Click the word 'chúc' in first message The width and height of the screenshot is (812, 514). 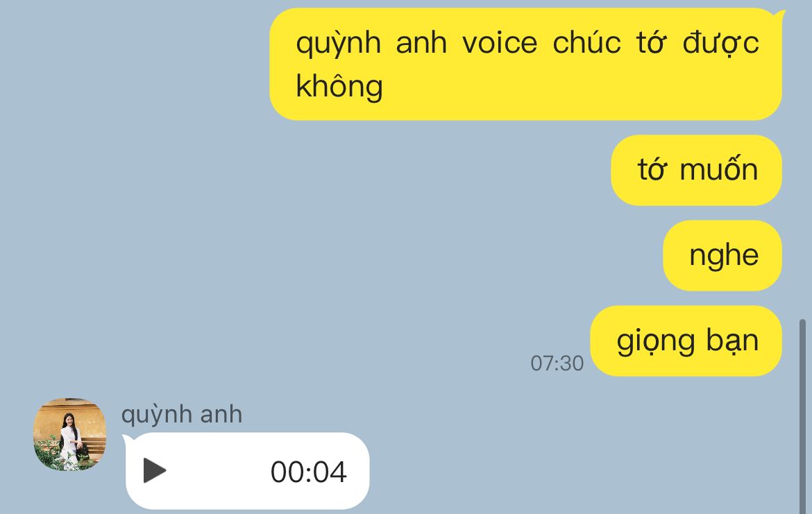[586, 43]
